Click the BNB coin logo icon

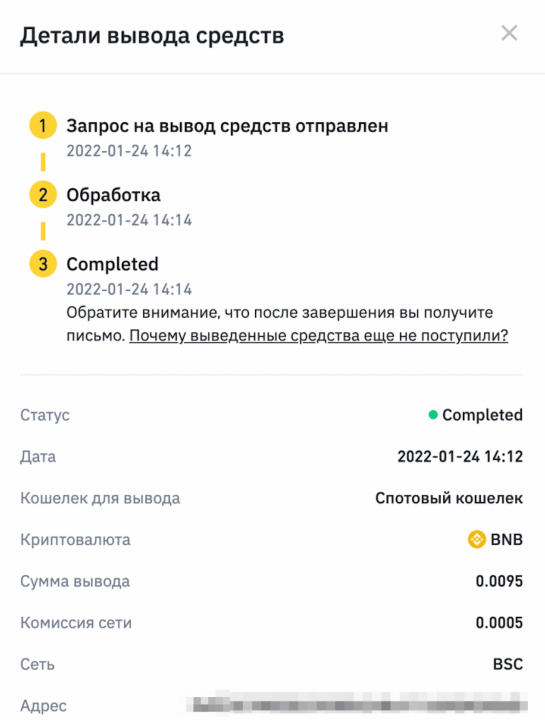coord(477,539)
